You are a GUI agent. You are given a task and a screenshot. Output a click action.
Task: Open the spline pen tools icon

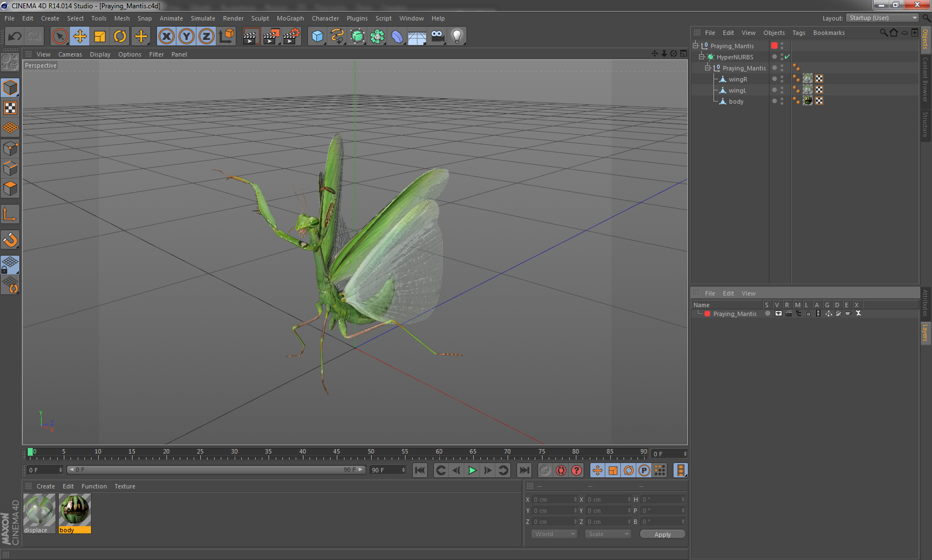pos(337,37)
